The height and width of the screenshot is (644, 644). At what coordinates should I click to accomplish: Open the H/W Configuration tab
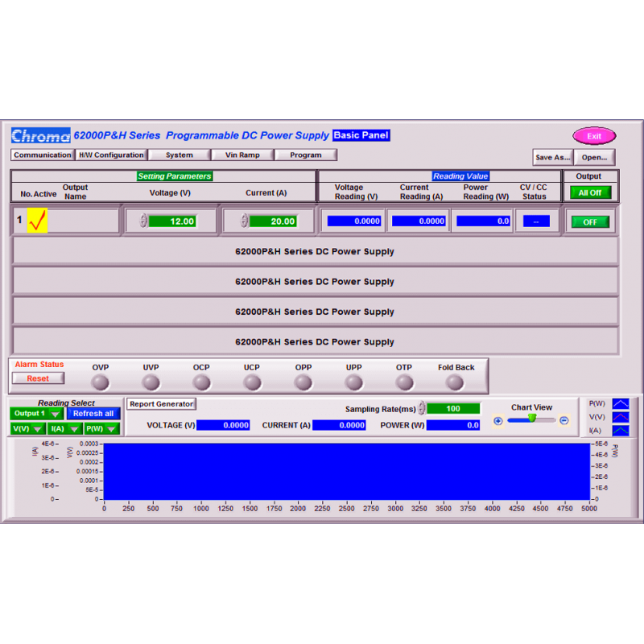[111, 155]
